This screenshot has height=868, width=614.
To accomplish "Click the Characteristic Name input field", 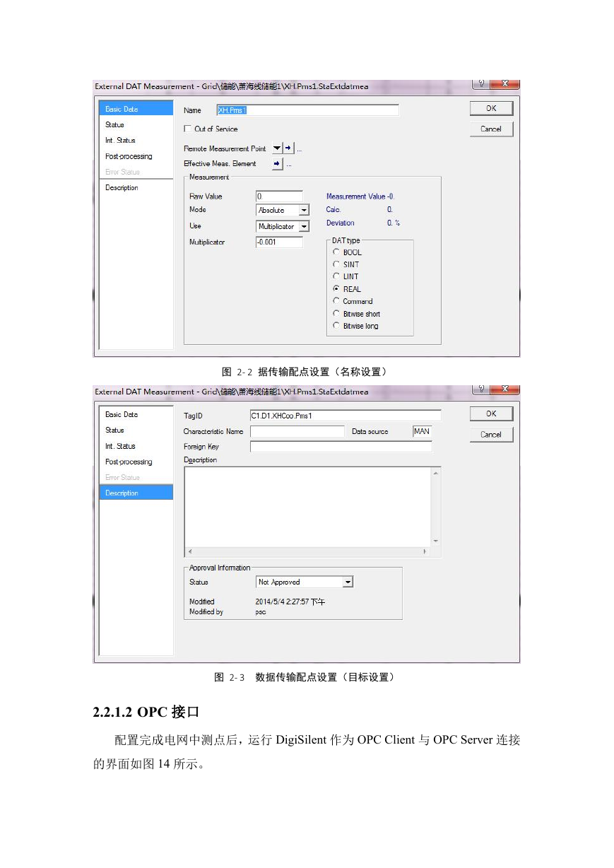I will pyautogui.click(x=297, y=431).
